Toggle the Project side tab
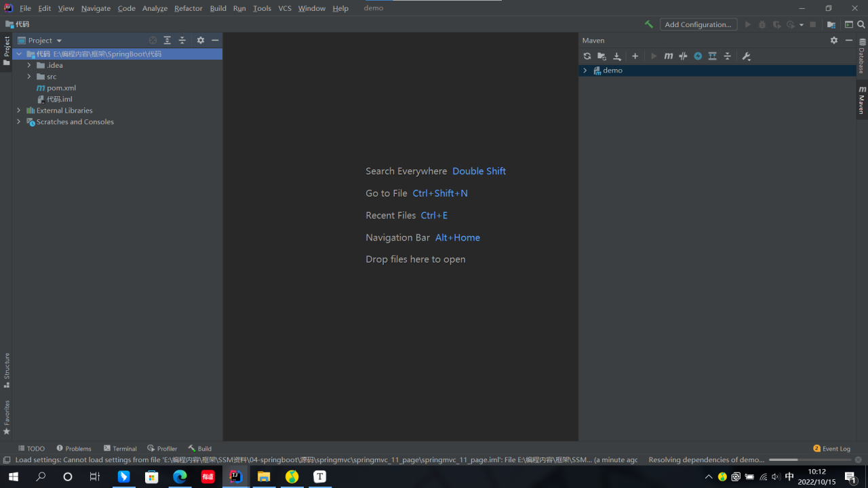This screenshot has width=868, height=488. pyautogui.click(x=6, y=52)
